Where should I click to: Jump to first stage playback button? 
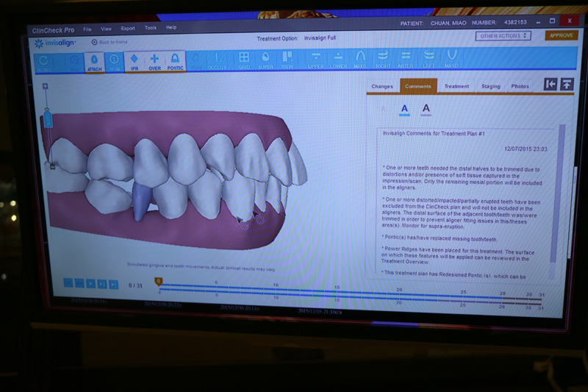coord(68,283)
